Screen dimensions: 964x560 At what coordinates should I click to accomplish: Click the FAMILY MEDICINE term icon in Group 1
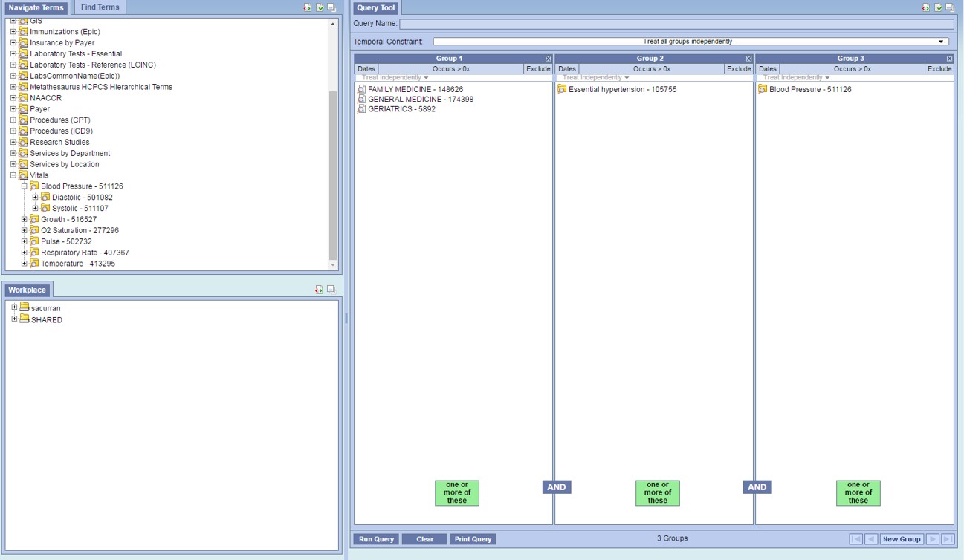(360, 88)
